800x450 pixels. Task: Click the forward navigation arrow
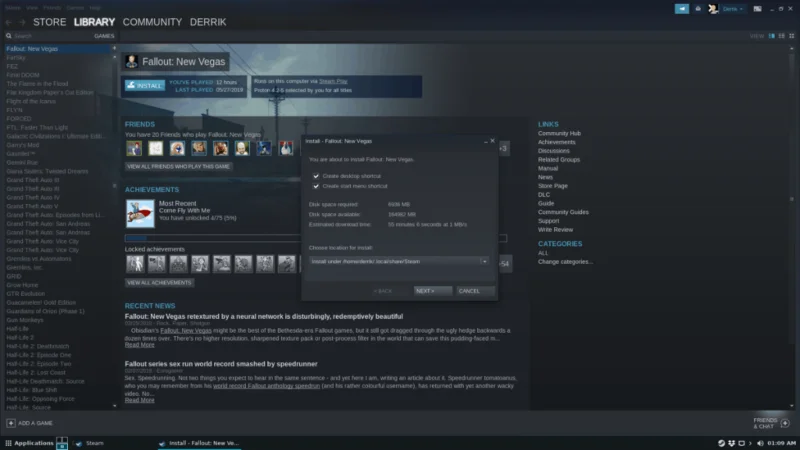click(22, 22)
